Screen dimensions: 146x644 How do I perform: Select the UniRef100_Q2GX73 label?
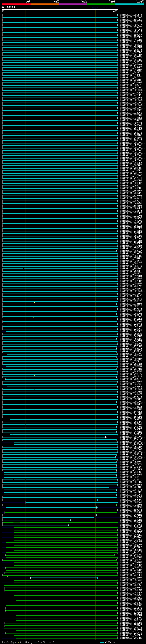click(x=131, y=633)
